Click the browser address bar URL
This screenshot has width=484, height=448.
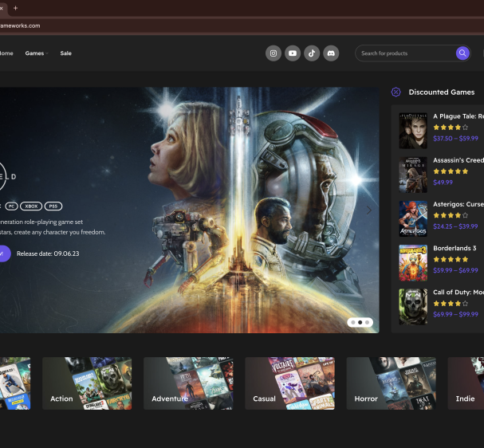(20, 26)
